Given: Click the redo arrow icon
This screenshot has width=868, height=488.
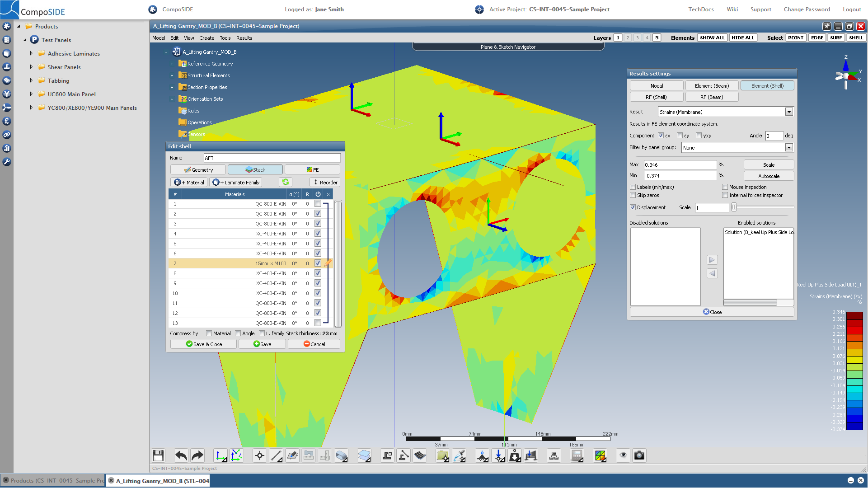Looking at the screenshot, I should [x=197, y=455].
